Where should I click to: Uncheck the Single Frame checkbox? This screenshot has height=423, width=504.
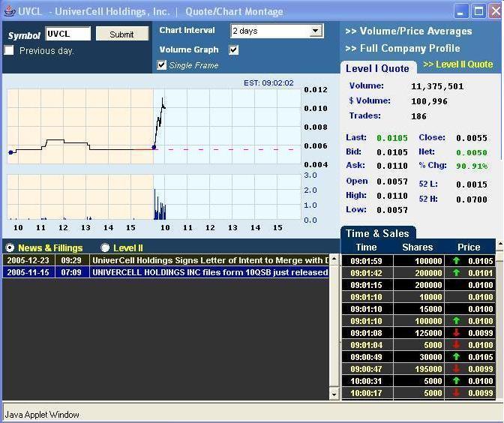162,65
